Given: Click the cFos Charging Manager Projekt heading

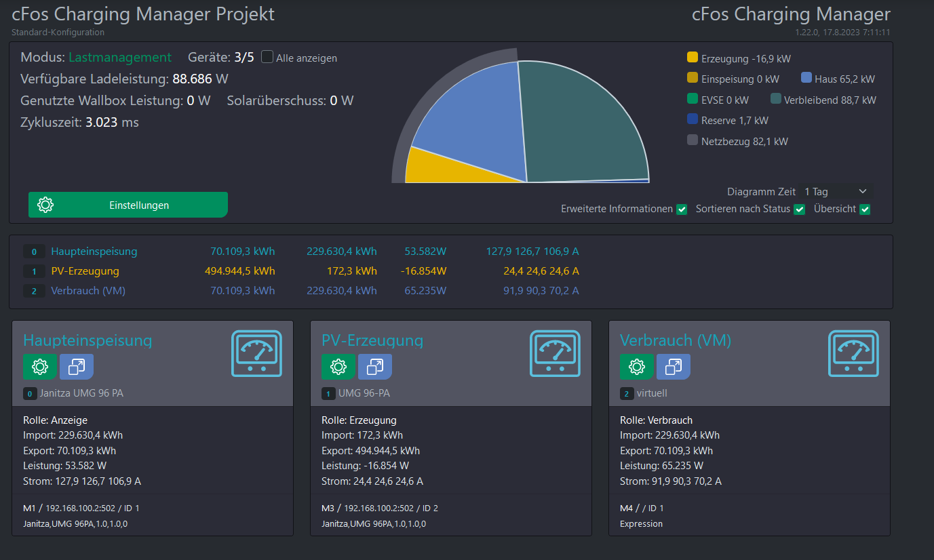Looking at the screenshot, I should pos(143,14).
